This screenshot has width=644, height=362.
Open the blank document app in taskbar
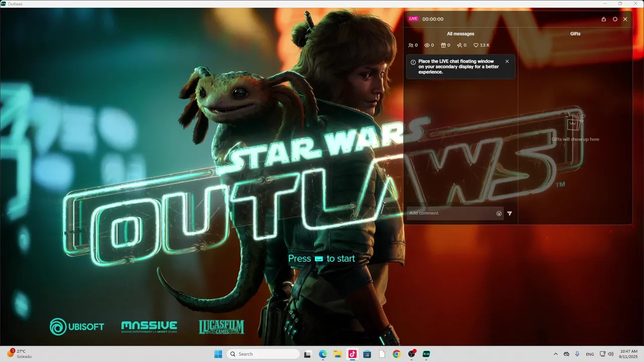pyautogui.click(x=382, y=354)
